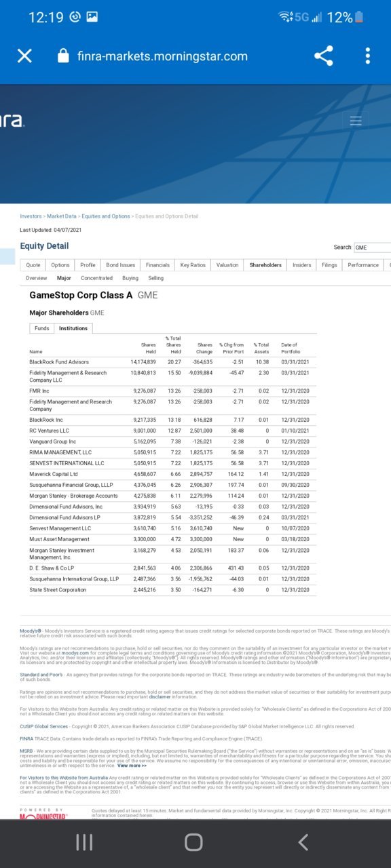
Task: Click the Shares Change column header
Action: pos(204,348)
